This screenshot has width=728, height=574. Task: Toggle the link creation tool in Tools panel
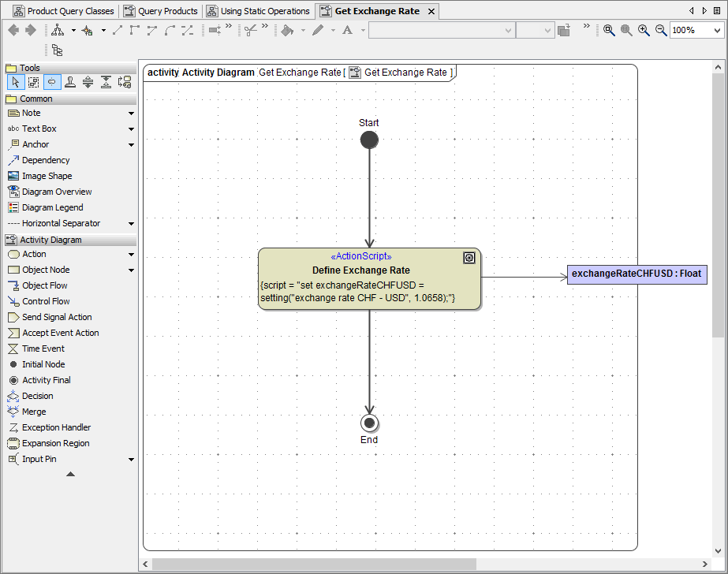(x=50, y=81)
